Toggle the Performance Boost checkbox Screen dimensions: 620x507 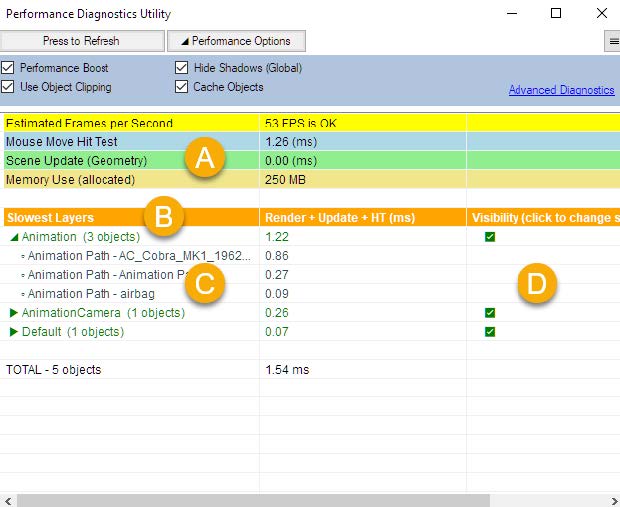click(9, 68)
